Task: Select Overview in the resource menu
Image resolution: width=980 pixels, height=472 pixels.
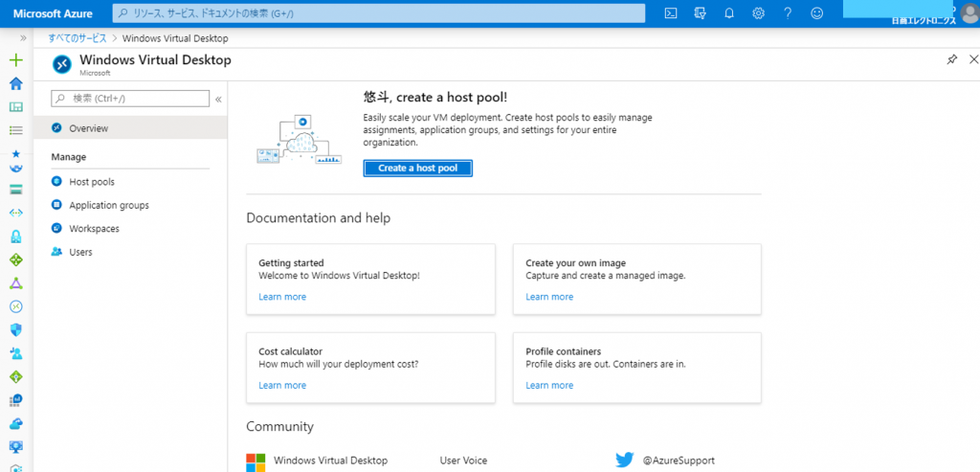Action: [x=88, y=128]
